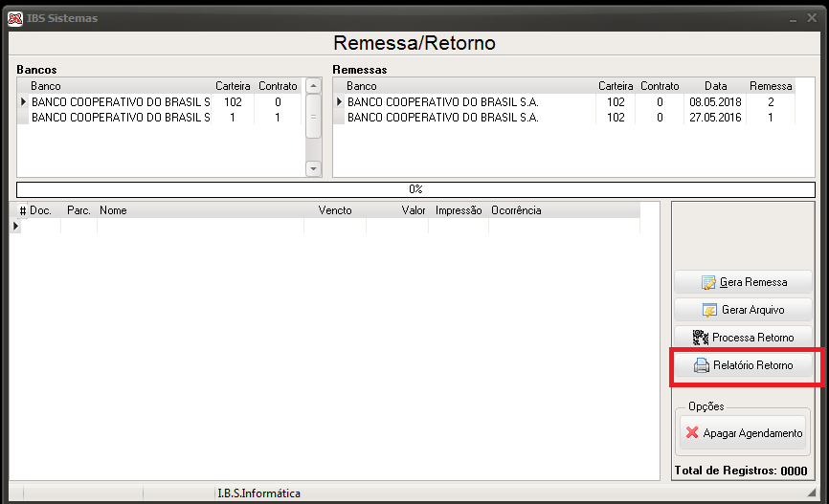Click the Vencto column header
Image resolution: width=829 pixels, height=504 pixels.
(335, 210)
